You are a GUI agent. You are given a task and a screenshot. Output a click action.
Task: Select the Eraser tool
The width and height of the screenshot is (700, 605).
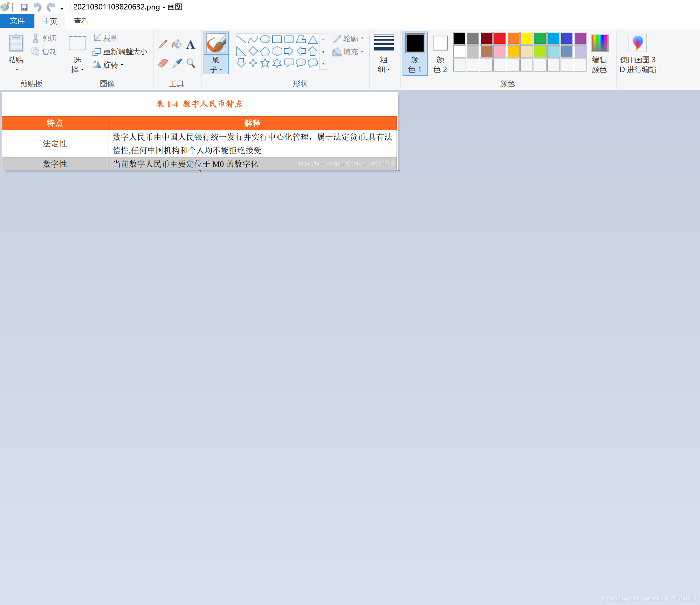tap(163, 63)
